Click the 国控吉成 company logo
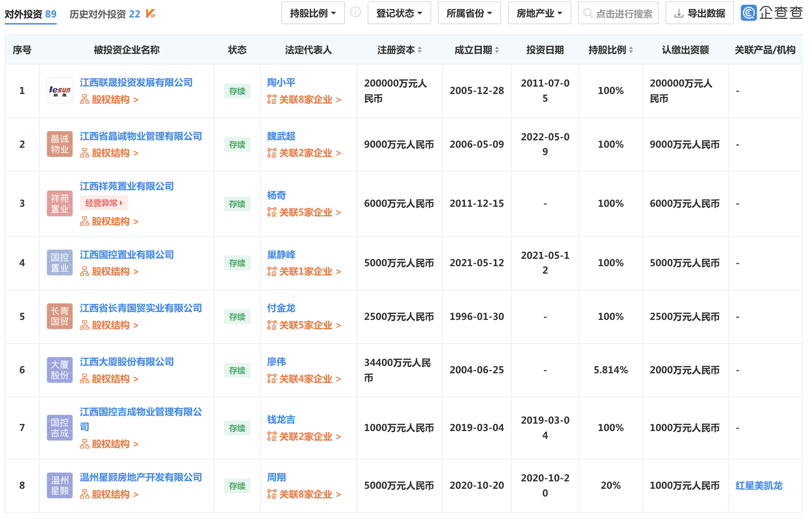The width and height of the screenshot is (812, 519). [x=60, y=428]
